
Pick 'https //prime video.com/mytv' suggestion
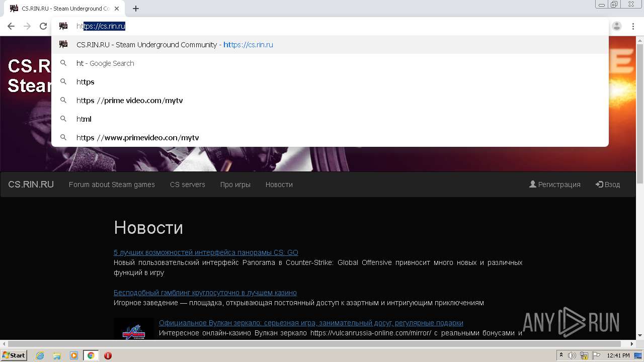point(330,101)
